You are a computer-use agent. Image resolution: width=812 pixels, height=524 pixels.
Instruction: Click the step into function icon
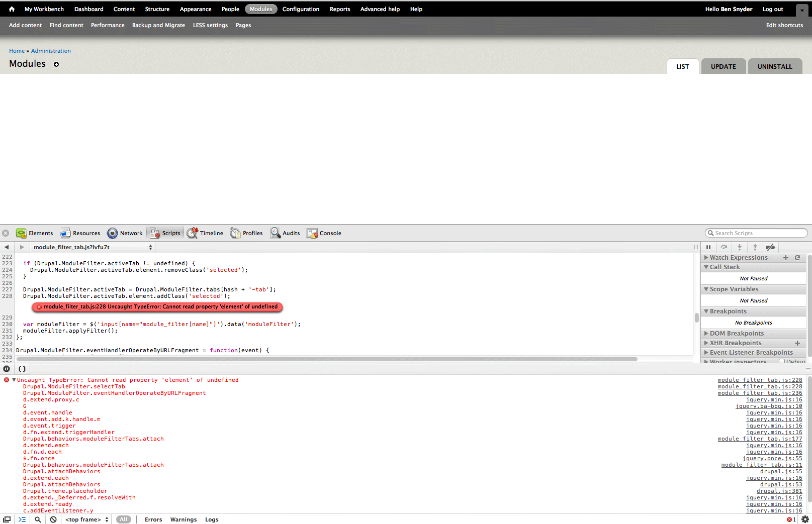[740, 247]
